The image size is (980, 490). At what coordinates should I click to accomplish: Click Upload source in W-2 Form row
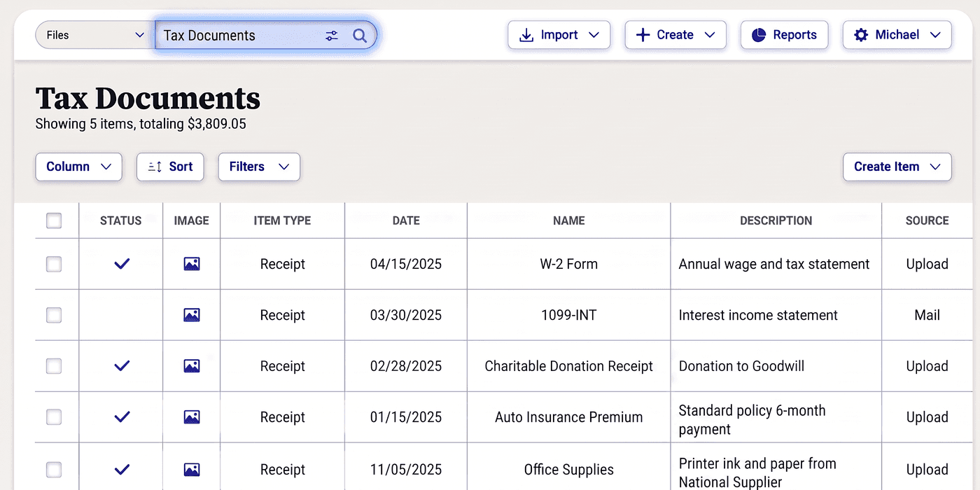coord(927,264)
